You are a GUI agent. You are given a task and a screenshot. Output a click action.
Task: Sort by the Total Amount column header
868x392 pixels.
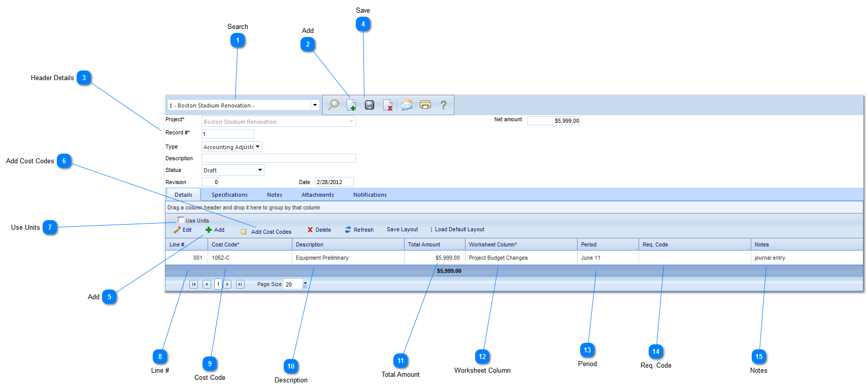(x=435, y=244)
